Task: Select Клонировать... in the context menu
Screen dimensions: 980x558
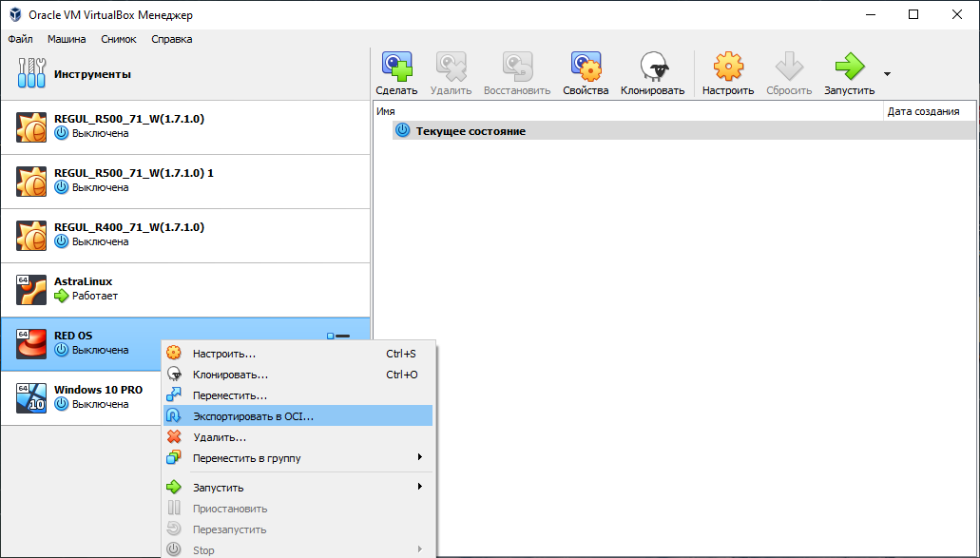Action: click(230, 375)
